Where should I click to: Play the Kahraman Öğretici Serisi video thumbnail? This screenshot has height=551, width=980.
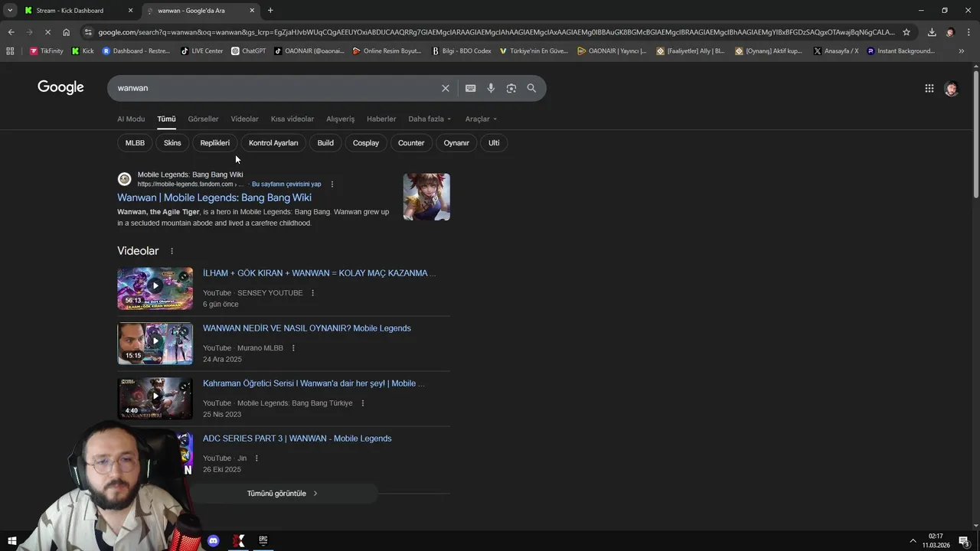(155, 399)
